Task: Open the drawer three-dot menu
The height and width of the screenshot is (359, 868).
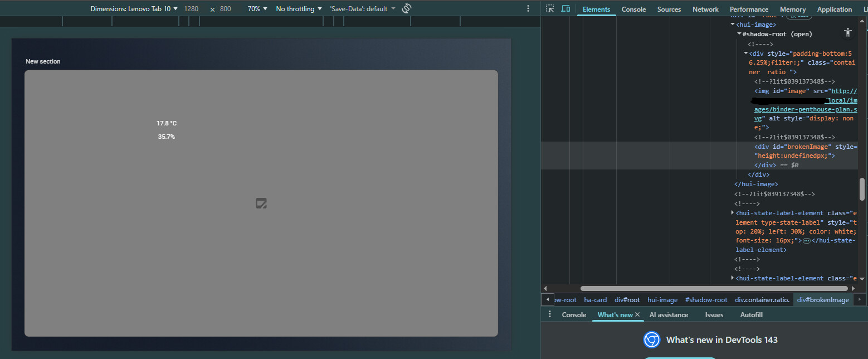Action: click(550, 314)
